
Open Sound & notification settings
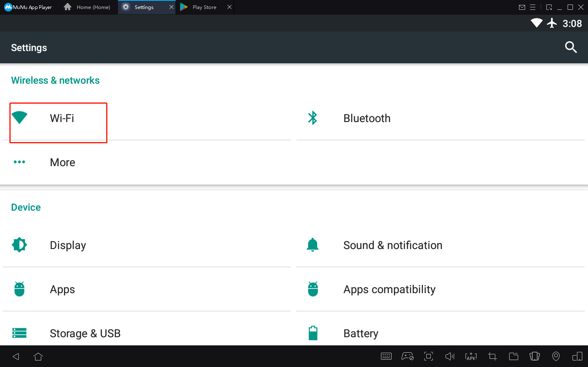pyautogui.click(x=392, y=245)
